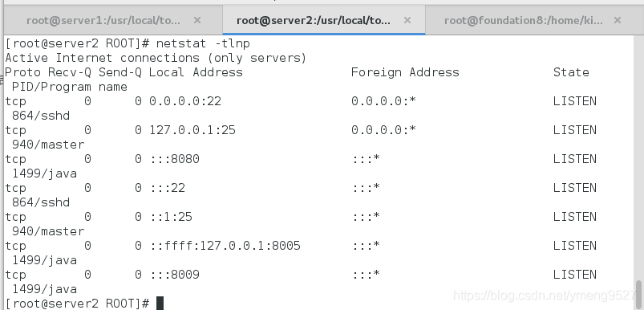This screenshot has width=644, height=310.
Task: Select 864/sshd under :::22
Action: point(41,202)
